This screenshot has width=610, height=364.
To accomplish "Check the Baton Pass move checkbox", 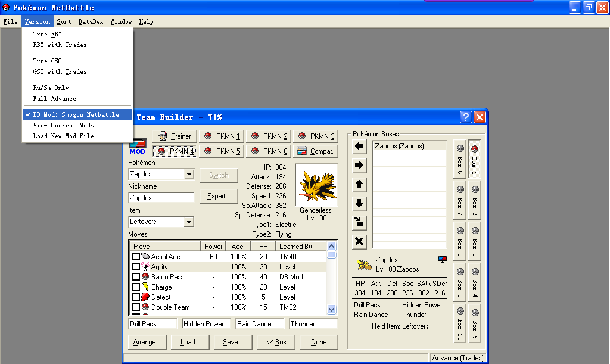I will (136, 277).
